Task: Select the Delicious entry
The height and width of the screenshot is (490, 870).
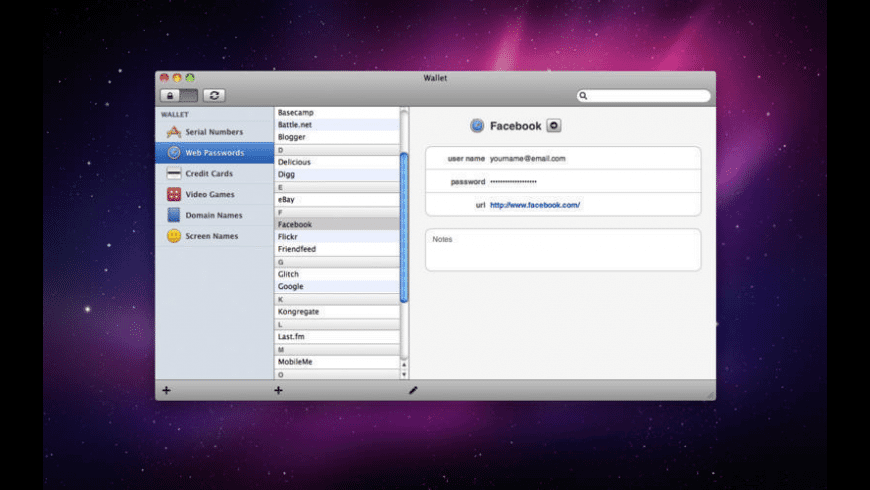Action: tap(337, 162)
